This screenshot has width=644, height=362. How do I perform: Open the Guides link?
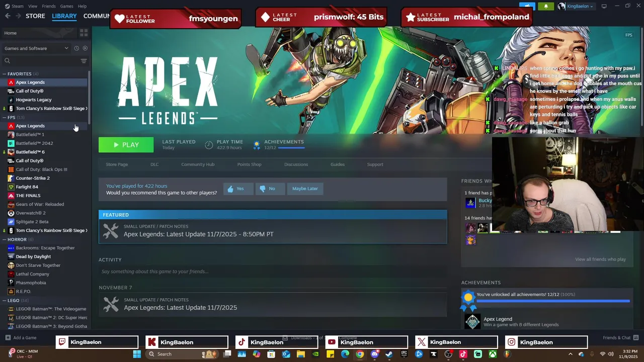(338, 164)
